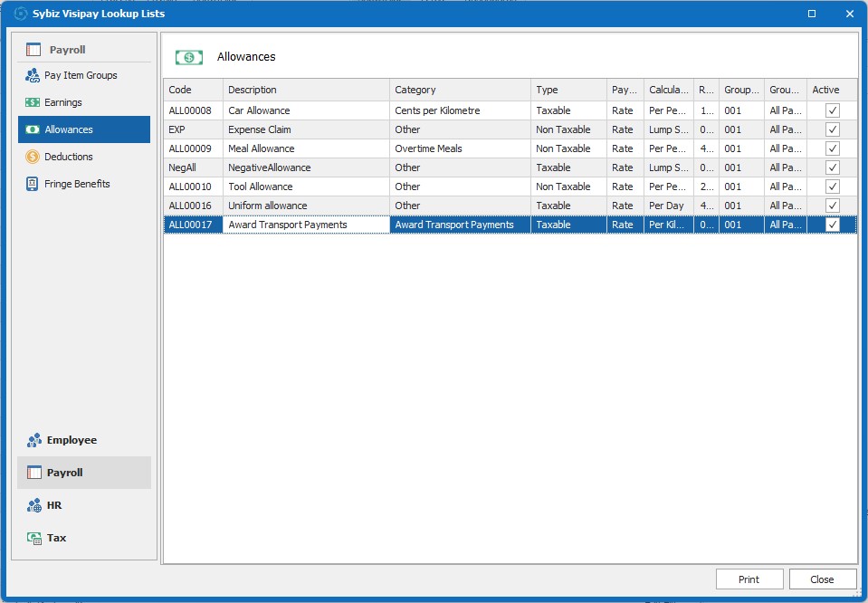Screen dimensions: 868x603
Task: Click the Employee people icon
Action: (33, 440)
